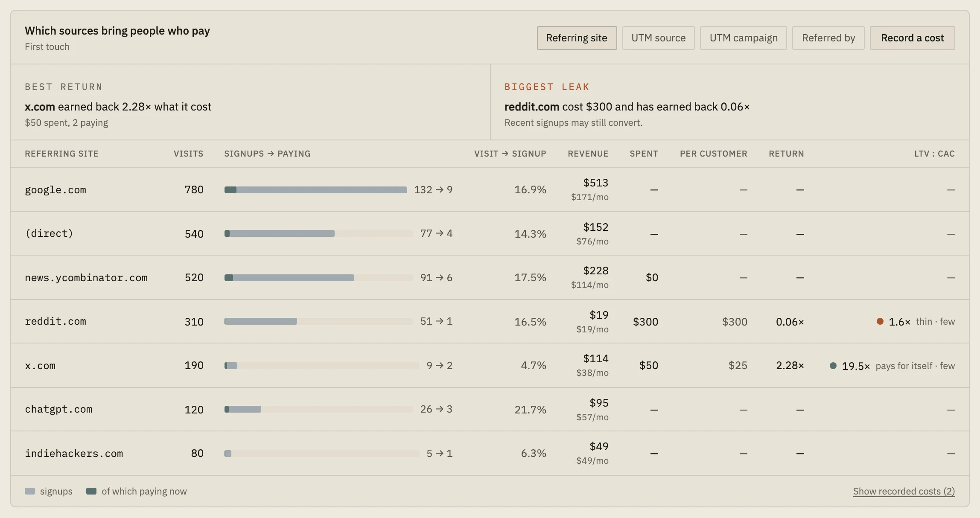The image size is (980, 518).
Task: Click the chatgpt.com signups bar
Action: [x=319, y=409]
